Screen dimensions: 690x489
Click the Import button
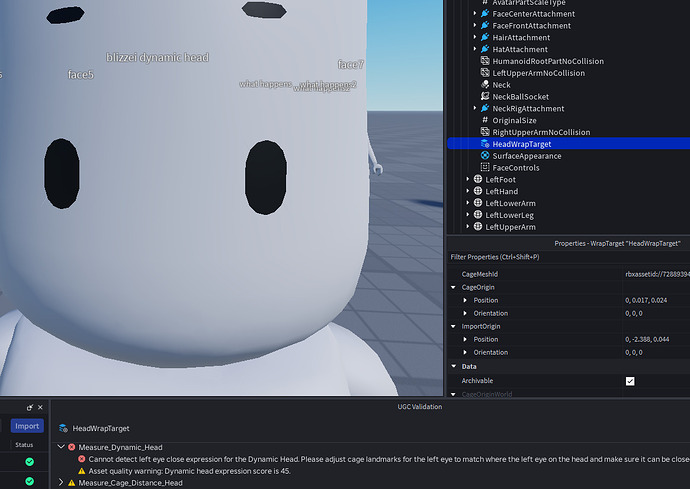click(x=27, y=426)
